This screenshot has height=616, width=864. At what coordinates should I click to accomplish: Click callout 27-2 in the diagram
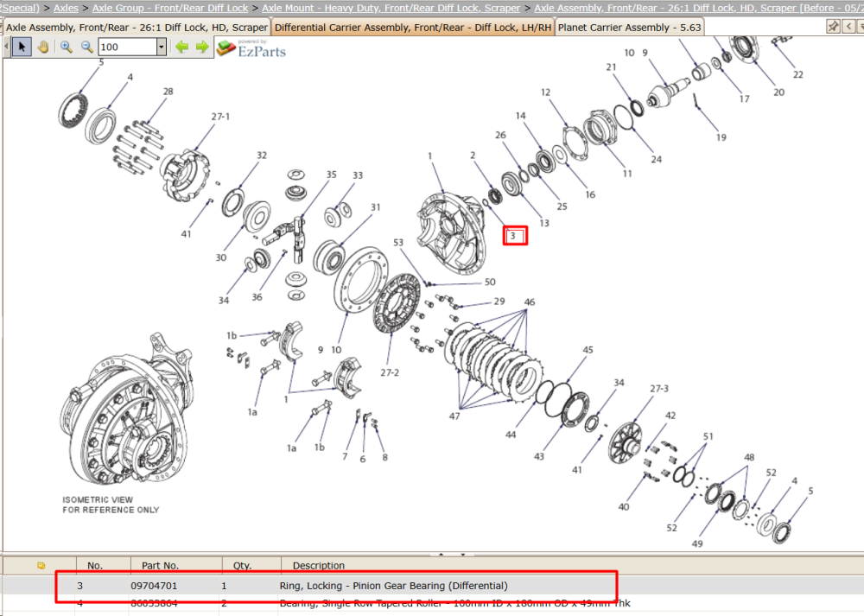click(x=390, y=372)
